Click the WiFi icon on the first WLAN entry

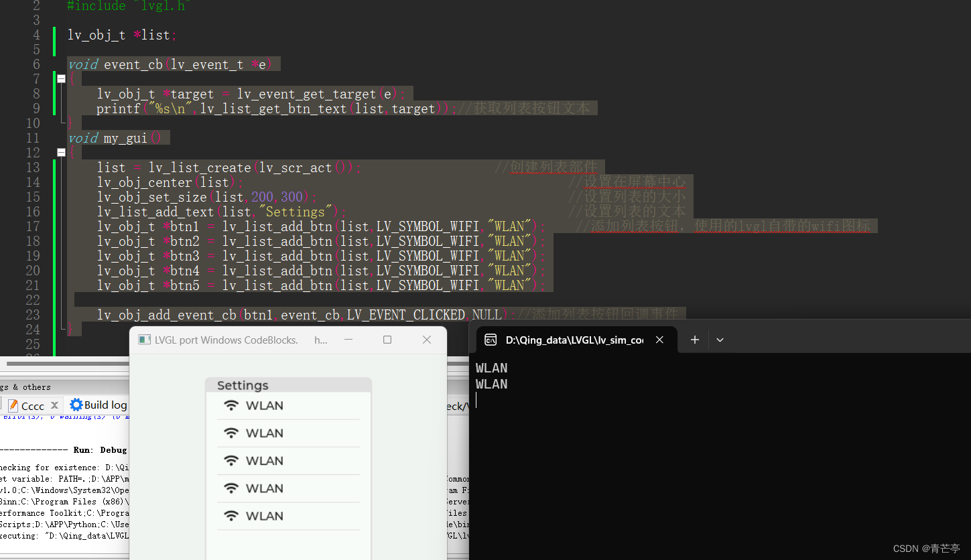point(231,405)
